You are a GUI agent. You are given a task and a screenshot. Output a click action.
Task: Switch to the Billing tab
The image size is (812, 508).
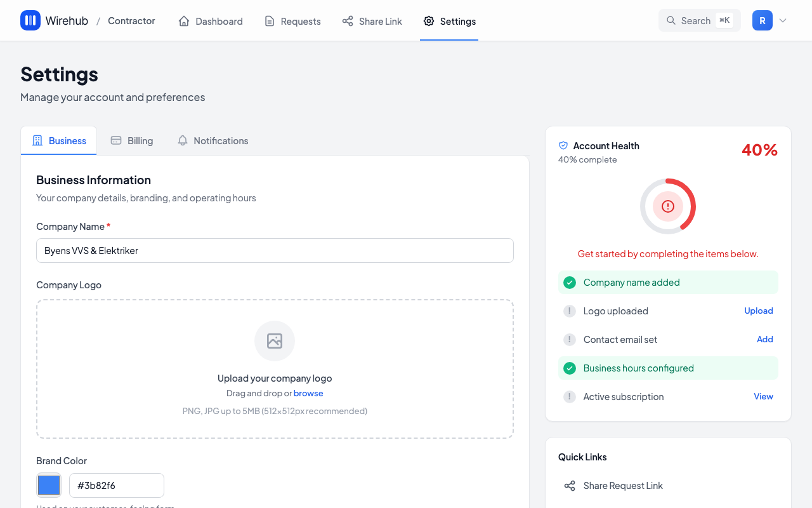tap(132, 141)
